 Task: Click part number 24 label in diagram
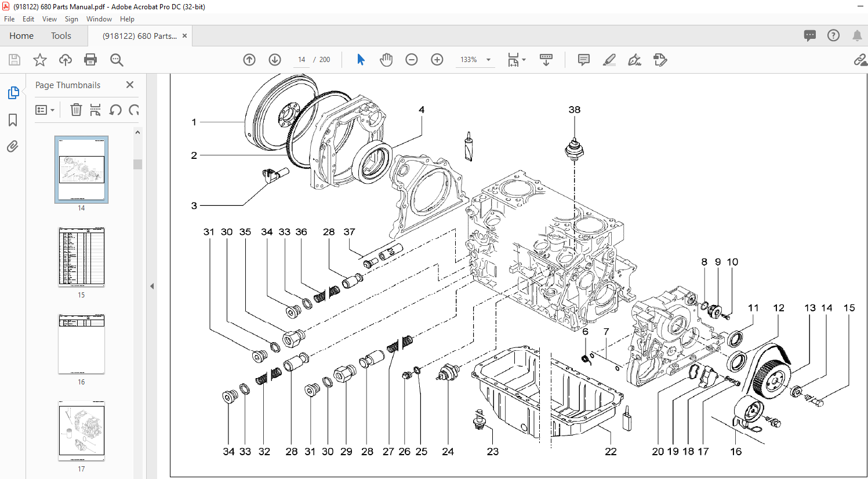(x=448, y=451)
